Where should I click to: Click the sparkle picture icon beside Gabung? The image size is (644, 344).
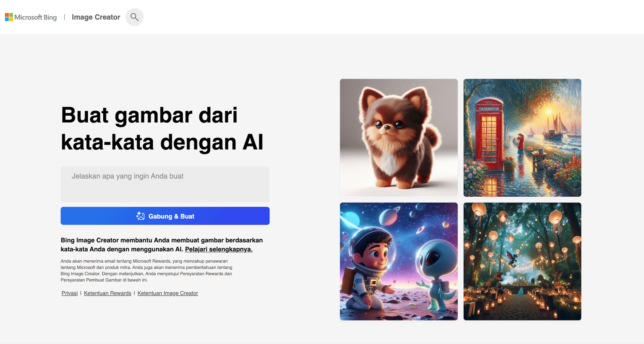coord(140,216)
